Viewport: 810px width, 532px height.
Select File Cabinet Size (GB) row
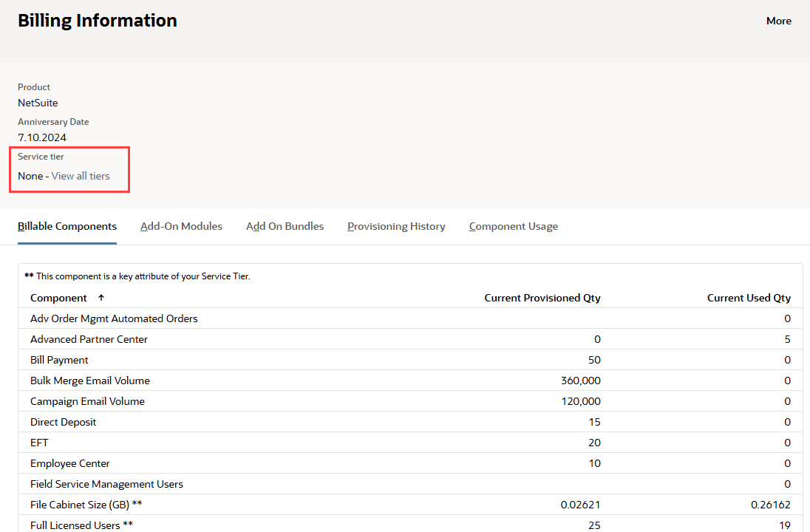pos(410,505)
